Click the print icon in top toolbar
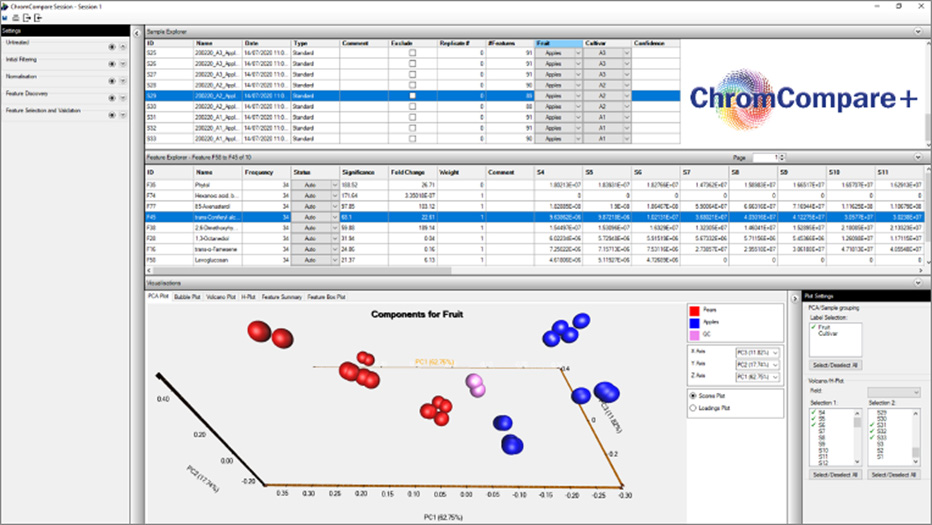 click(15, 18)
